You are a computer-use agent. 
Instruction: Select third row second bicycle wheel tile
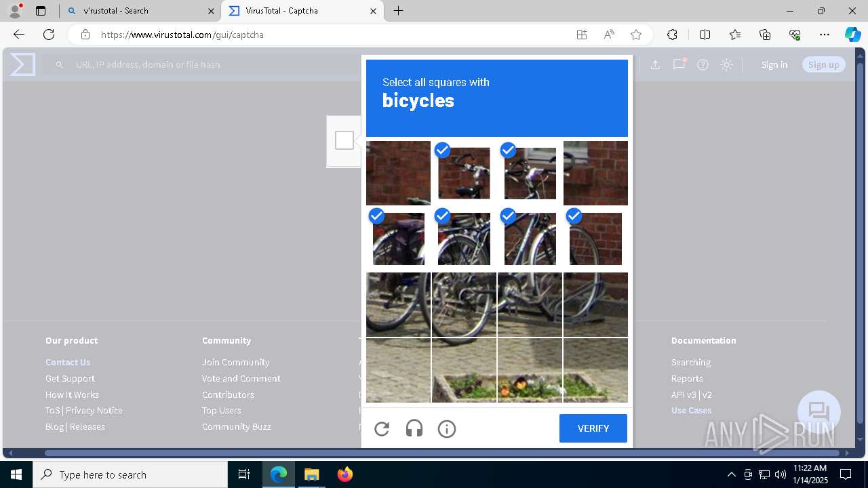click(464, 304)
